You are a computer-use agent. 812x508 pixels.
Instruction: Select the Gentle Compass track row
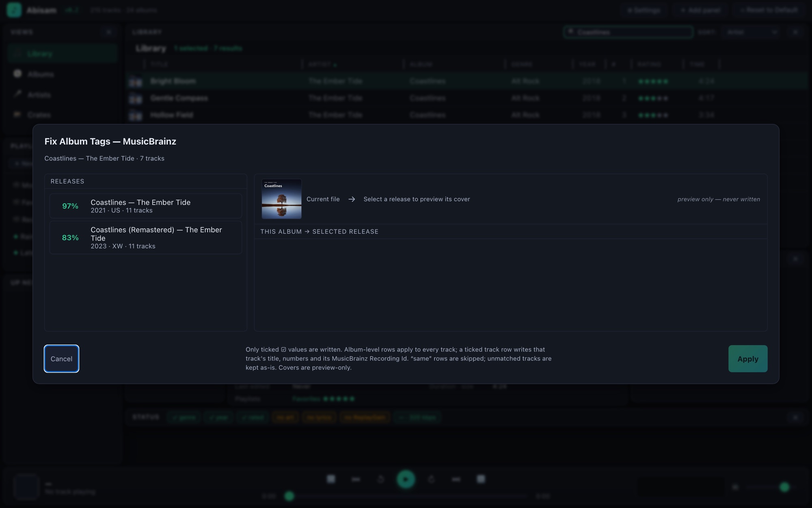click(467, 98)
